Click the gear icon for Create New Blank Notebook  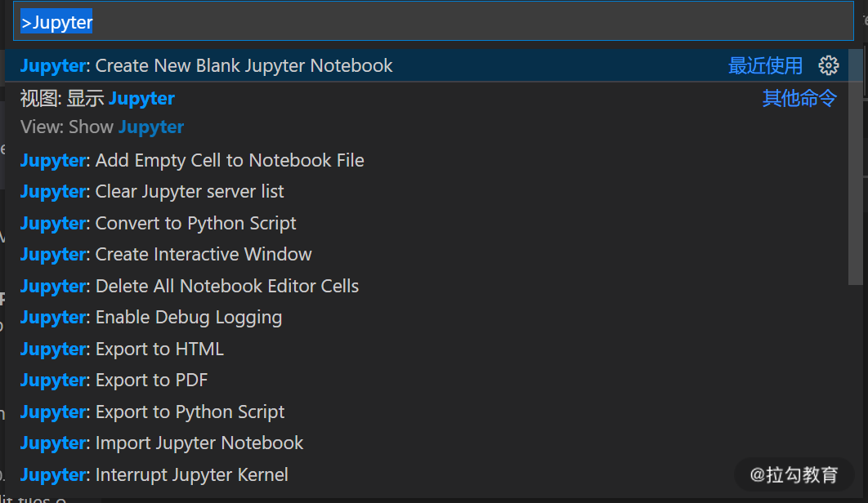pyautogui.click(x=828, y=65)
